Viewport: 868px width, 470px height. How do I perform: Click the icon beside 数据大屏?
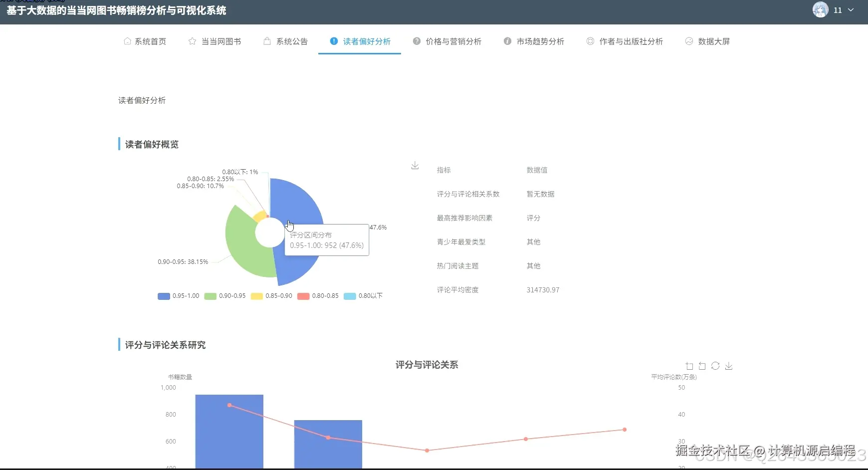click(x=689, y=41)
